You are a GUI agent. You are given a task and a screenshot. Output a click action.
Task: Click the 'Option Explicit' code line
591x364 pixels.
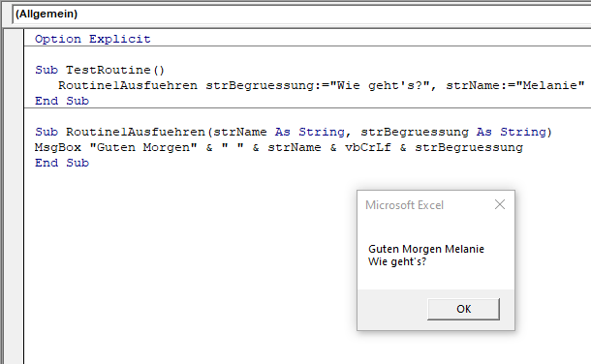(93, 39)
